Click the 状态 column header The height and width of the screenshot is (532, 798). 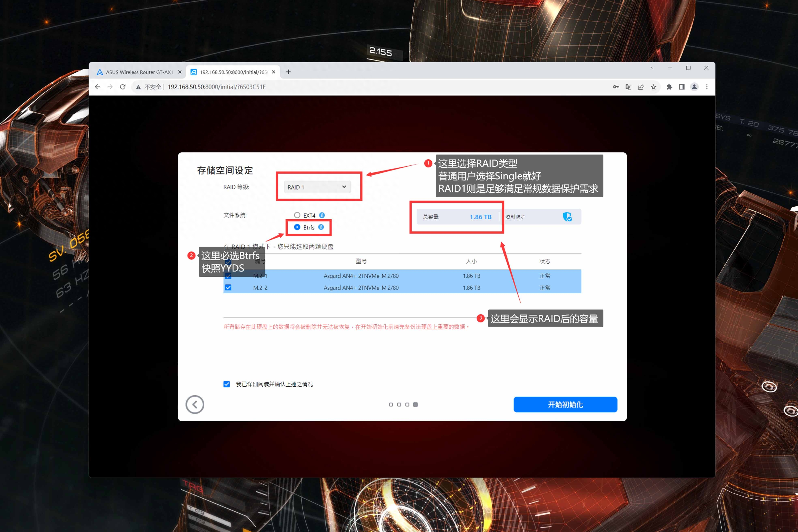(x=545, y=261)
